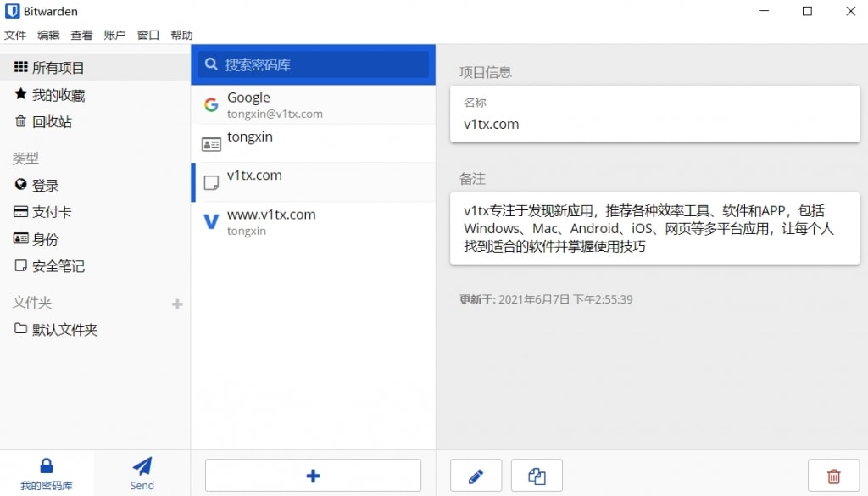The height and width of the screenshot is (496, 868).
Task: Click the Google logo icon
Action: pyautogui.click(x=211, y=104)
